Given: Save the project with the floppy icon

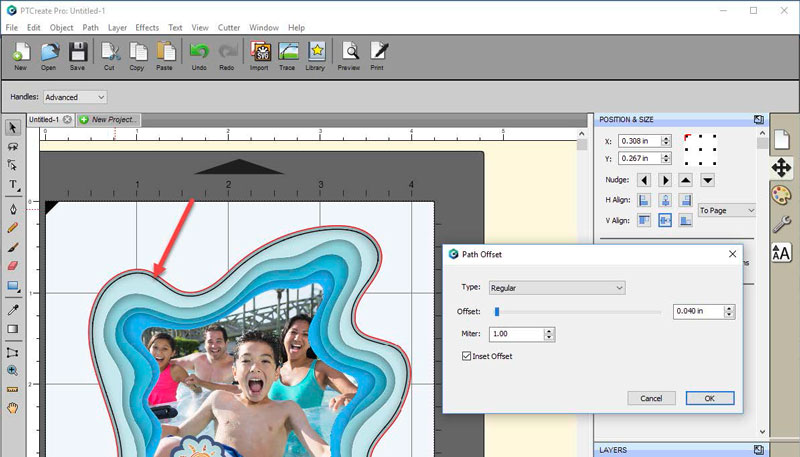Looking at the screenshot, I should 78,56.
